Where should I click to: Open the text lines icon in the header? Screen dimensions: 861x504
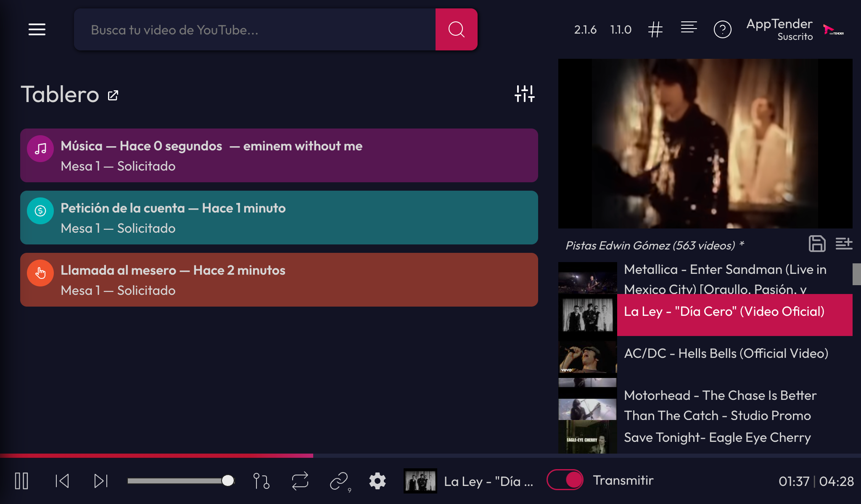(689, 28)
